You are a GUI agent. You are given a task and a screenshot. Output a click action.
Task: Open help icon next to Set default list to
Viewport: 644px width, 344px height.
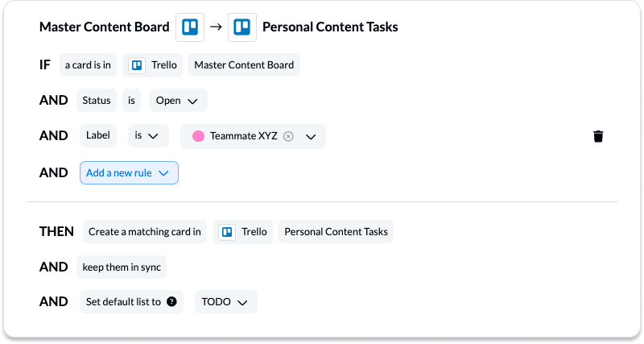click(x=171, y=301)
